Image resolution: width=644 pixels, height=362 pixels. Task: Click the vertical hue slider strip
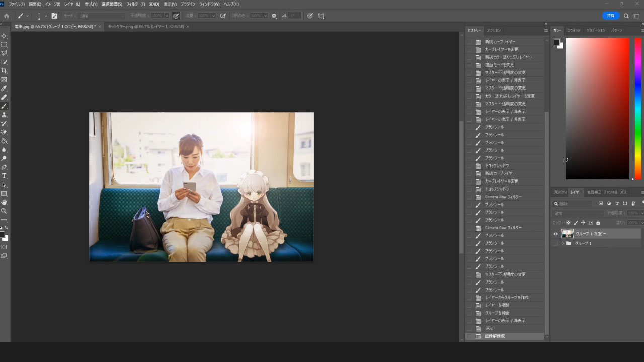638,109
